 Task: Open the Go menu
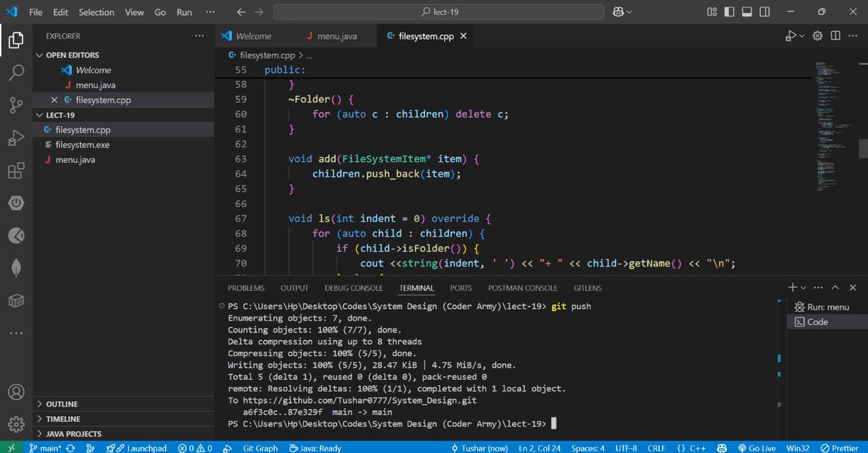(x=160, y=12)
